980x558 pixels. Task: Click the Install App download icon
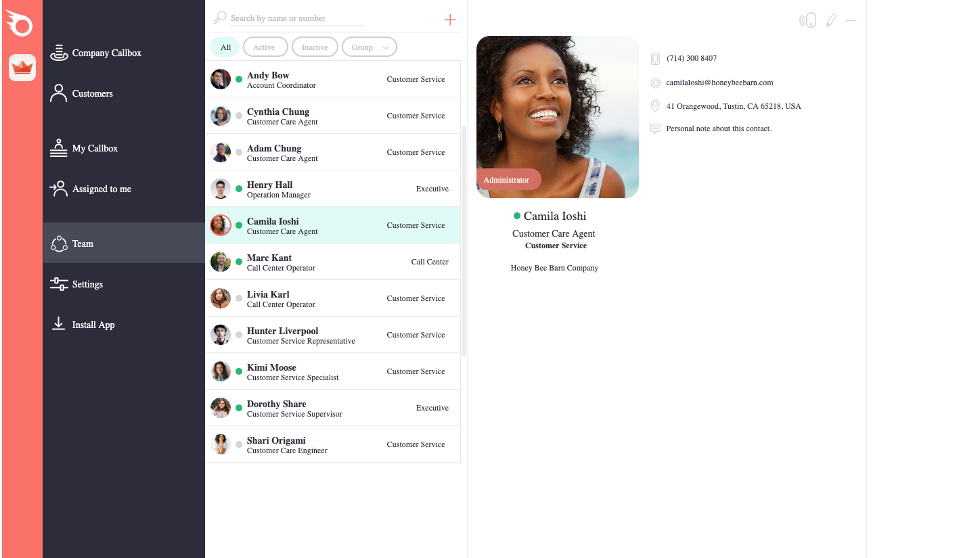[x=59, y=324]
